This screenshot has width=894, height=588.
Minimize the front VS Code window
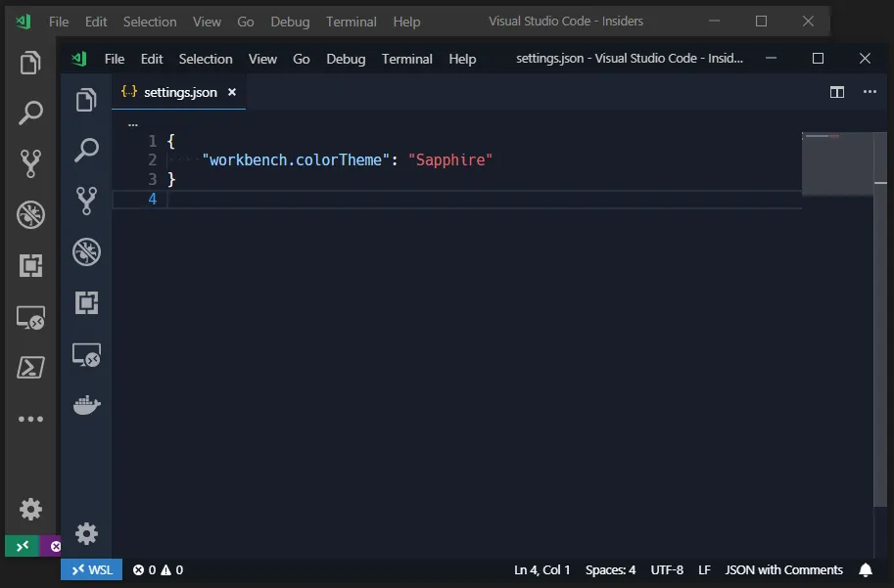coord(771,58)
